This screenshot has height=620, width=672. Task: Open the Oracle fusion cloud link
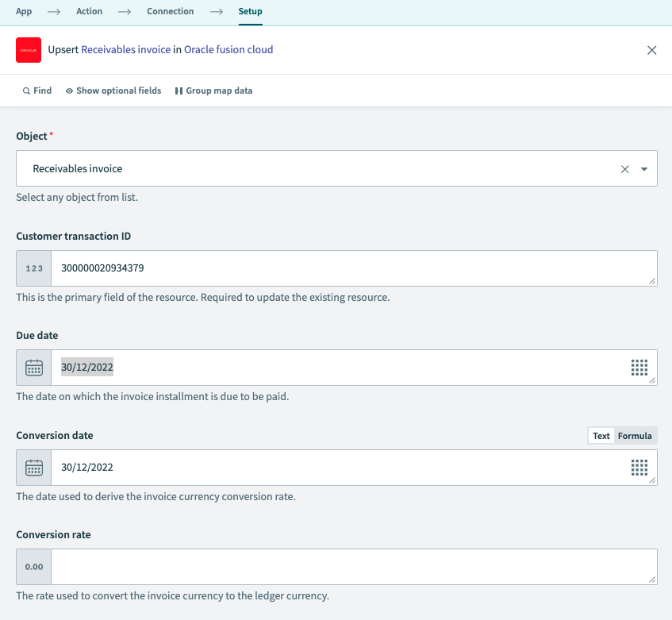pos(228,49)
